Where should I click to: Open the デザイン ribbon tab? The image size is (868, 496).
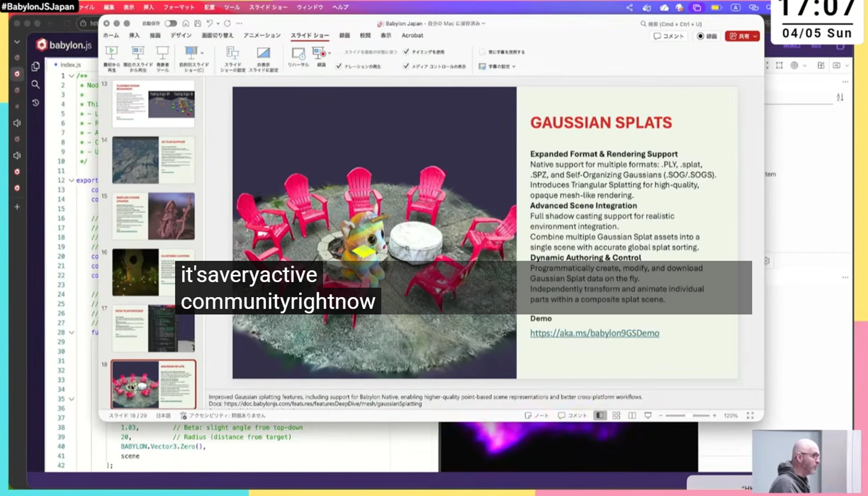pos(181,35)
